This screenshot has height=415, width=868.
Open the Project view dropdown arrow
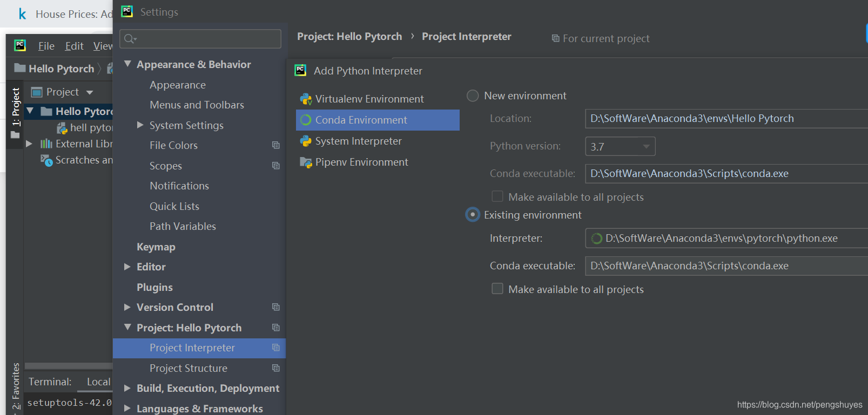pos(90,93)
